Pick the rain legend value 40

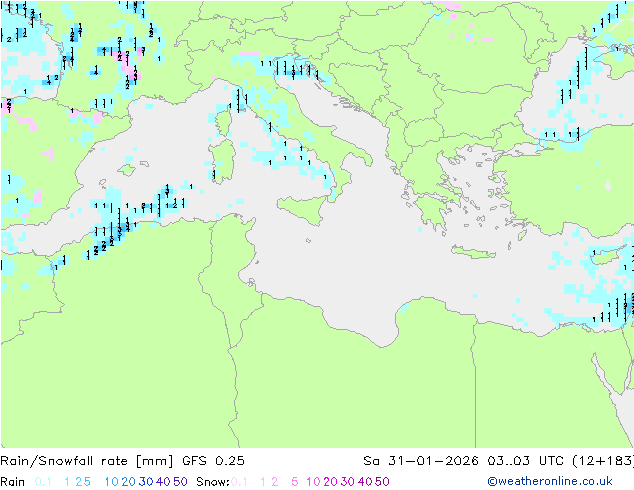(x=163, y=482)
